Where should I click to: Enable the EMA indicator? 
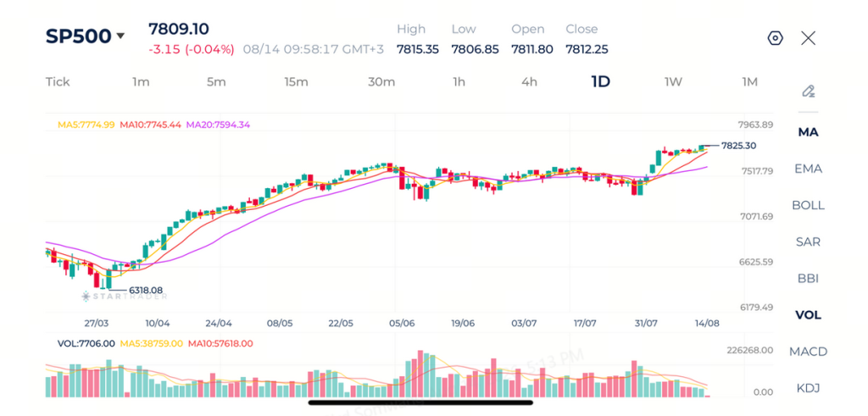coord(808,169)
